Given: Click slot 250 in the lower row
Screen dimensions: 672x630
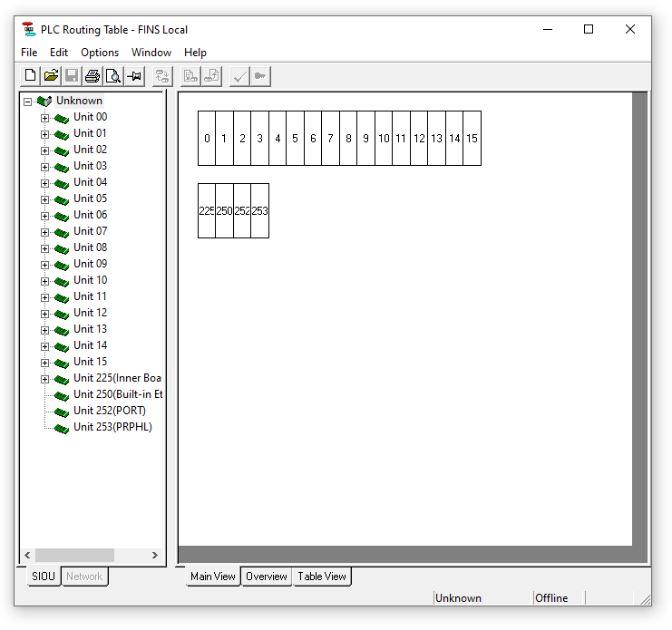Looking at the screenshot, I should pos(225,210).
